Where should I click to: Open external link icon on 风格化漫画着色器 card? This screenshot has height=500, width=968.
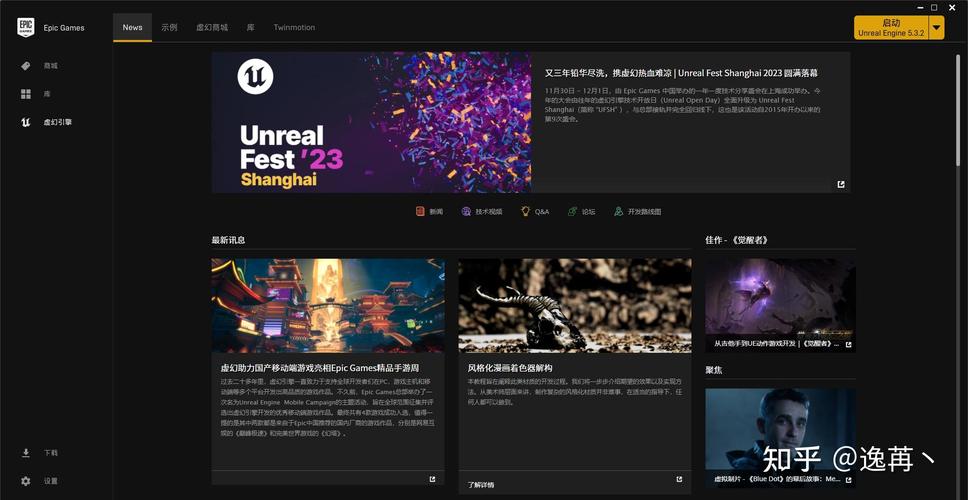(680, 479)
